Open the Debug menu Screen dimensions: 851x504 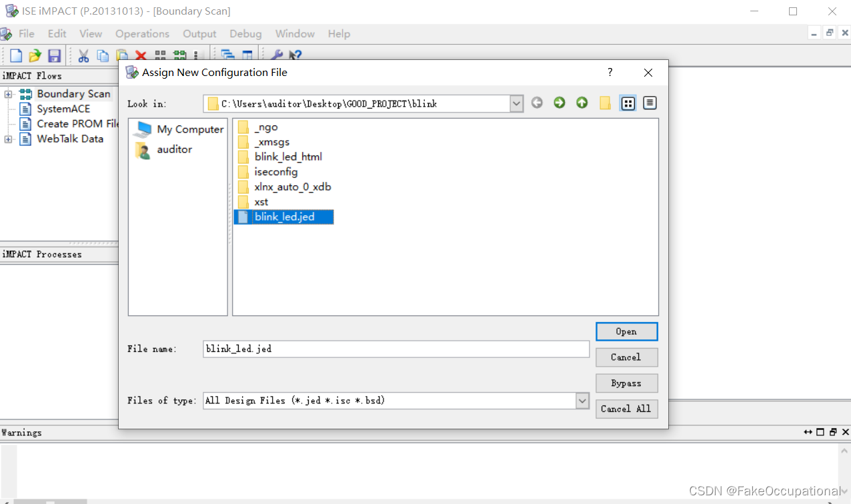coord(245,33)
